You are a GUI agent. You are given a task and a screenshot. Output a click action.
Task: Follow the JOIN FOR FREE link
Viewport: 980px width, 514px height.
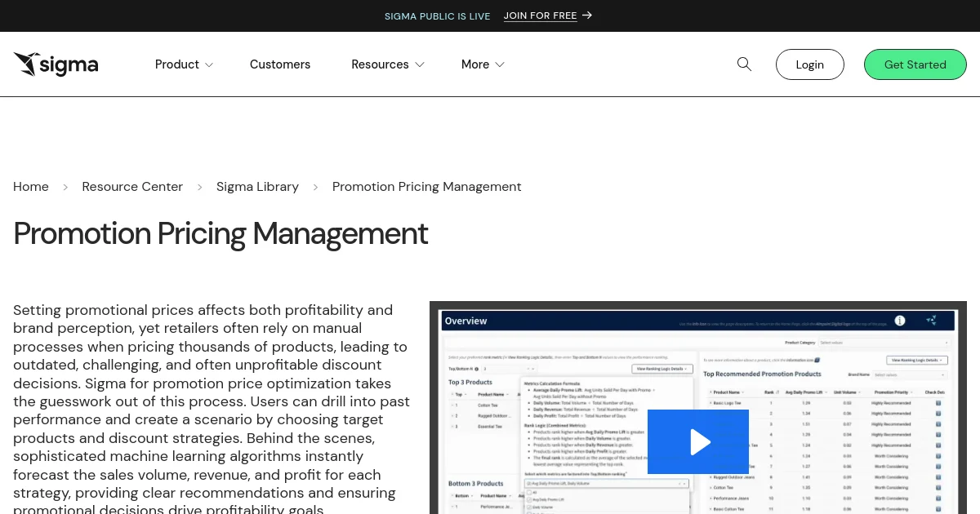point(541,16)
